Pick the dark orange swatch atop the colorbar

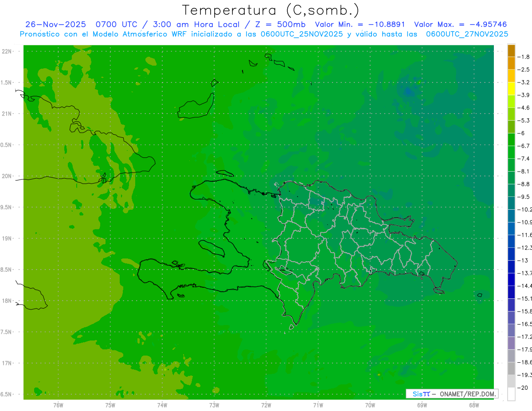(511, 51)
